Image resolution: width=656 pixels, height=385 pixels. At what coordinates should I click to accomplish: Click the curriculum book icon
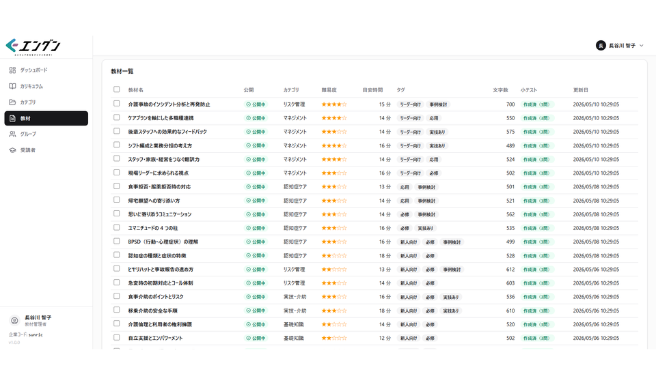point(13,86)
